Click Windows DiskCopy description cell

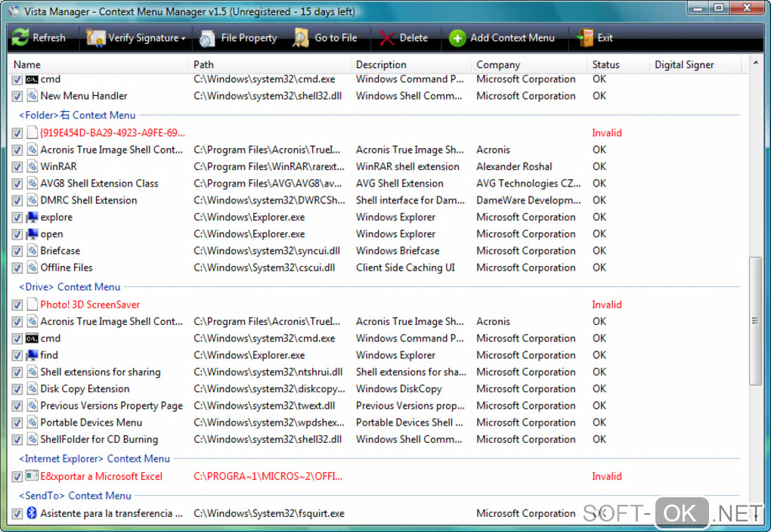pos(399,389)
